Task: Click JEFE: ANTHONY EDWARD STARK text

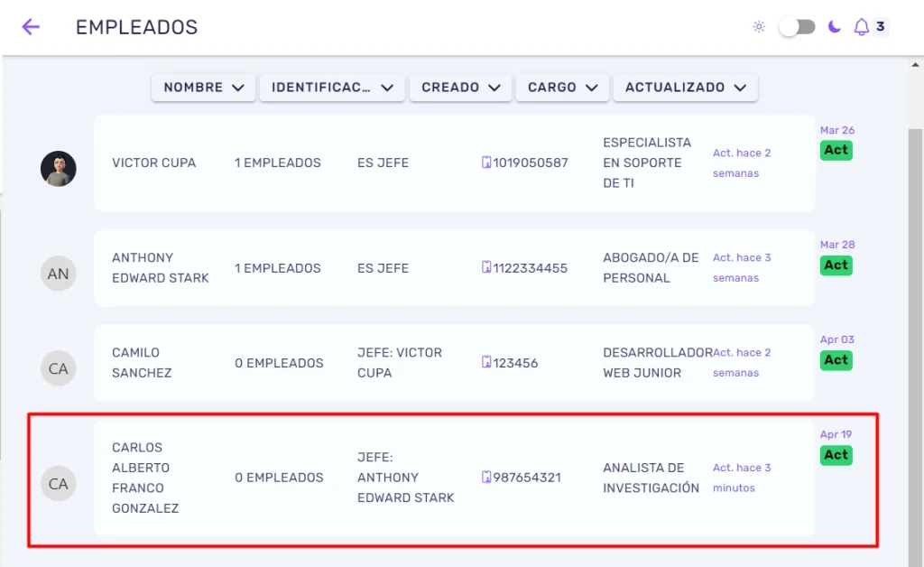Action: [x=406, y=478]
